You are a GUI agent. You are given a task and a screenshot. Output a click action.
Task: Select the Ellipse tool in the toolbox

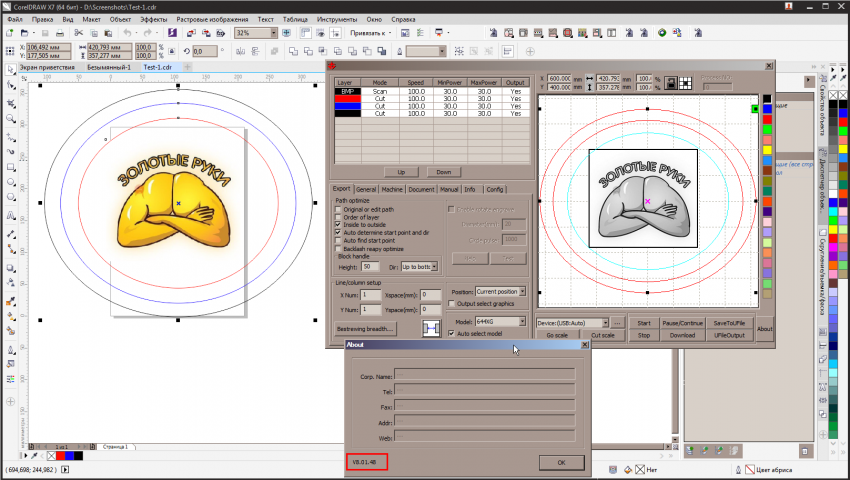(x=10, y=183)
